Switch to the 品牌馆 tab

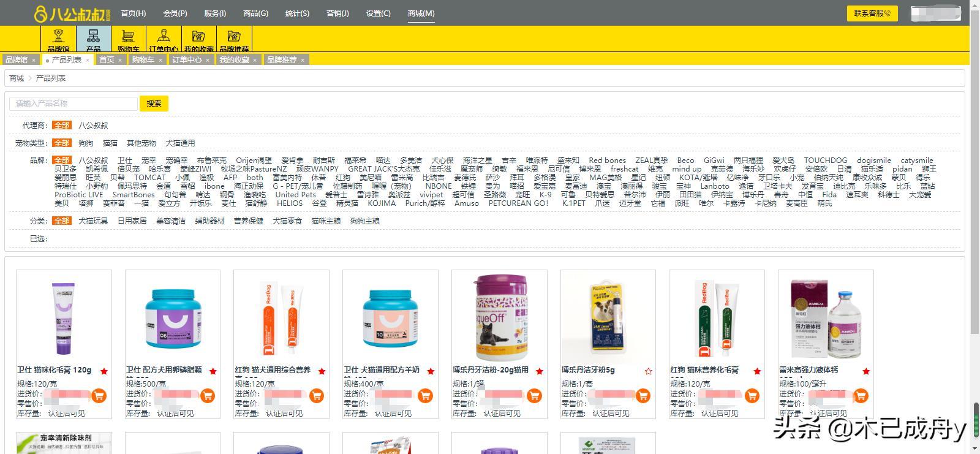click(17, 60)
